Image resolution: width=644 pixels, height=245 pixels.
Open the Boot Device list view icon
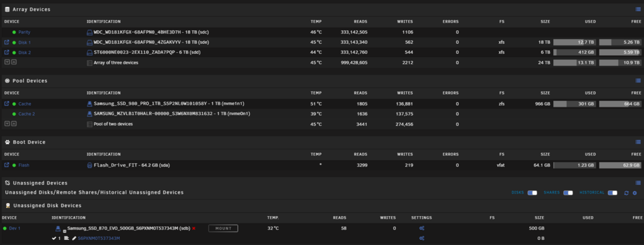(x=638, y=142)
